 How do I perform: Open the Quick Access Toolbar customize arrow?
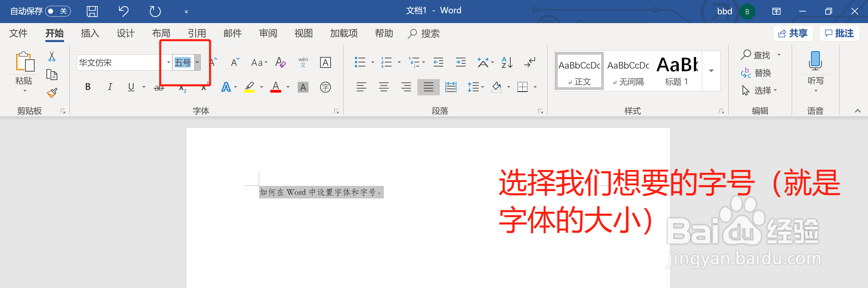pos(186,12)
